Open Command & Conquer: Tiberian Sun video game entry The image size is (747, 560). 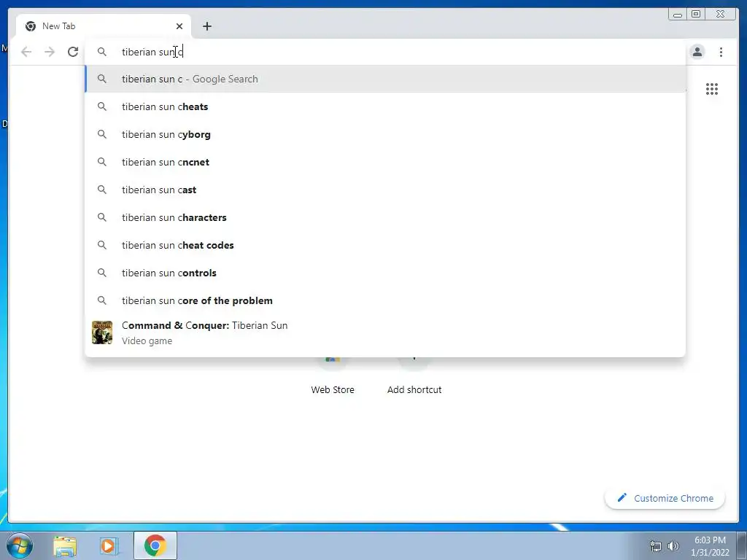pos(385,332)
